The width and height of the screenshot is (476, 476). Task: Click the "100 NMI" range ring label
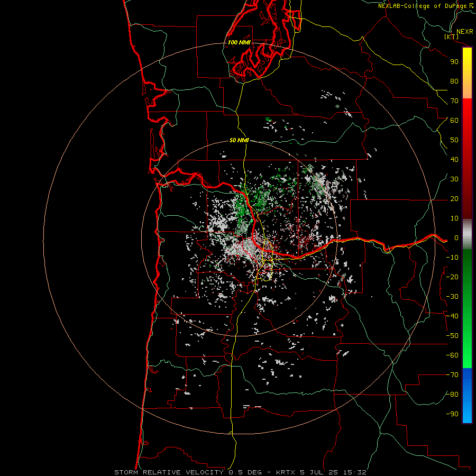(x=239, y=42)
